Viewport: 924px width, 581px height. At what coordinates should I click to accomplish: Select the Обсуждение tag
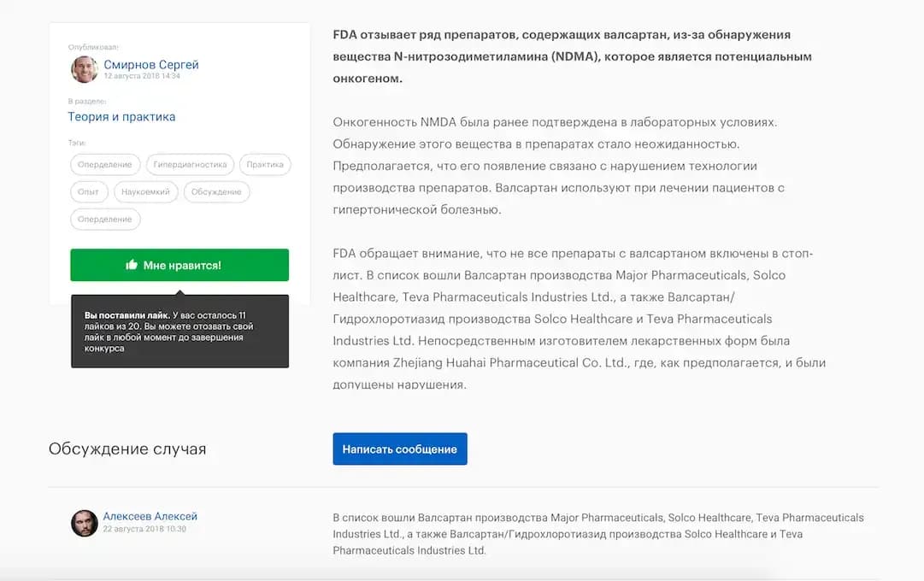point(216,191)
